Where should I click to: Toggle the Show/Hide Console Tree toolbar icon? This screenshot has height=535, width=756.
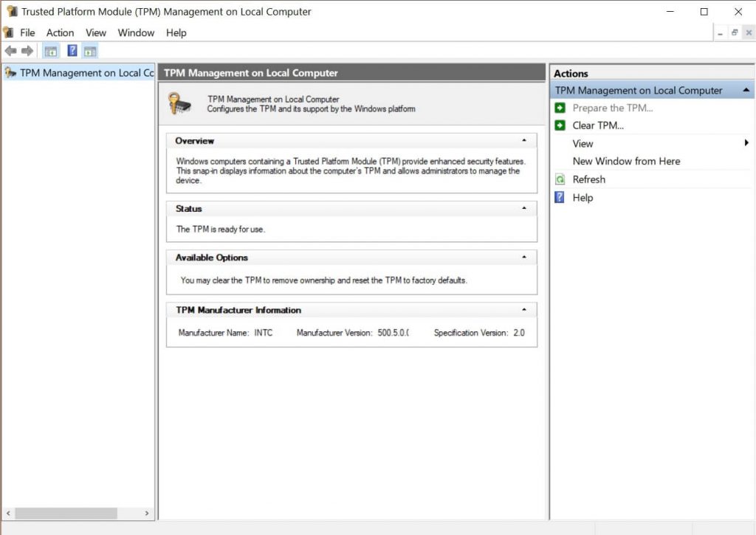point(50,50)
